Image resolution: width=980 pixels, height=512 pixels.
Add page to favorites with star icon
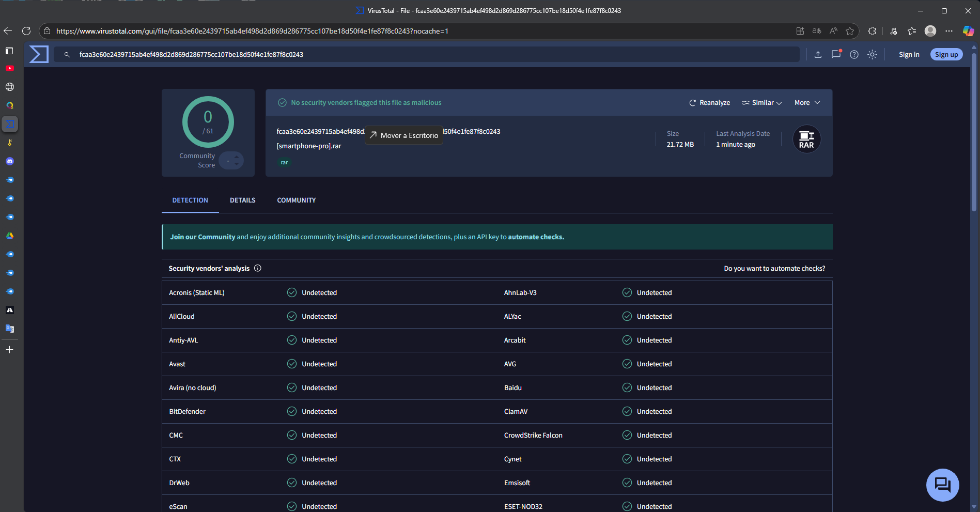(x=850, y=31)
